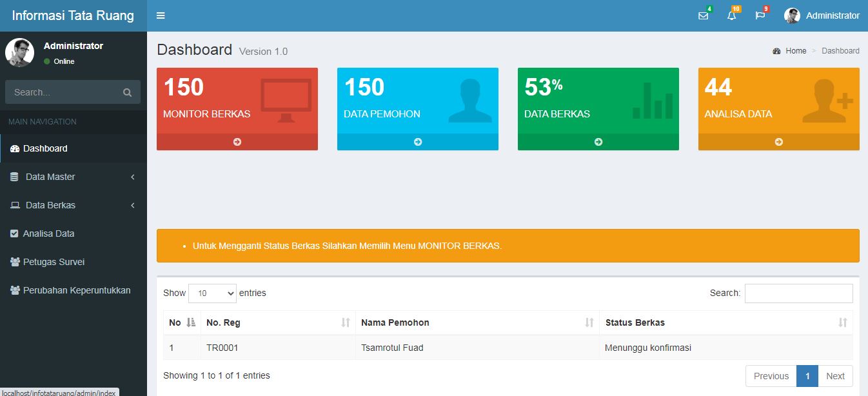Open the MONITOR BERKAS arrow circle icon
The height and width of the screenshot is (396, 868).
237,142
